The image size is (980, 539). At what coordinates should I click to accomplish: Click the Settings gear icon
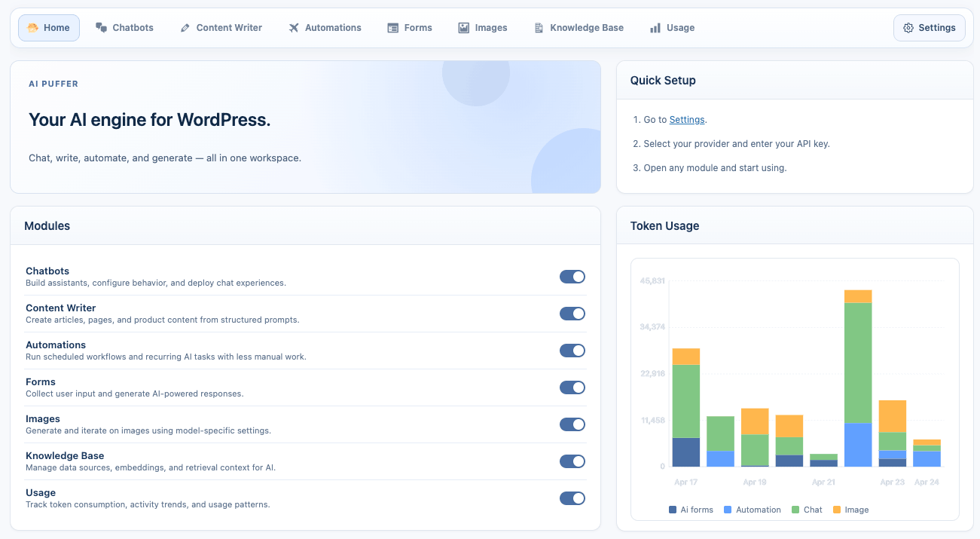pos(908,27)
